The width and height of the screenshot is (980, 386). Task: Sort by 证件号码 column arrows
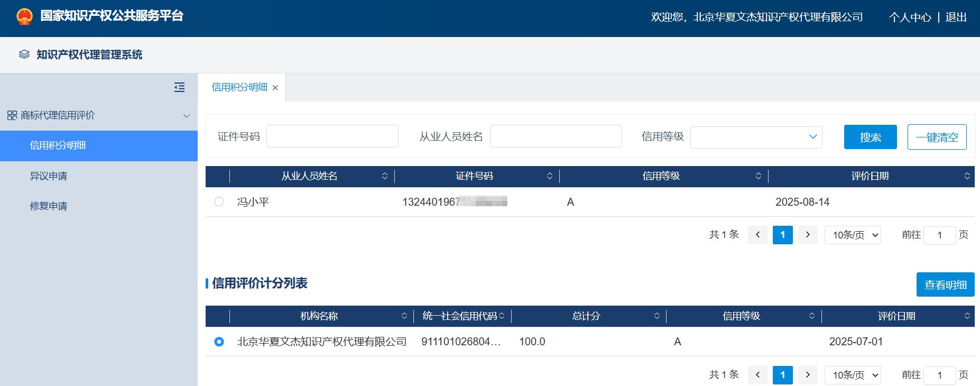pos(550,176)
